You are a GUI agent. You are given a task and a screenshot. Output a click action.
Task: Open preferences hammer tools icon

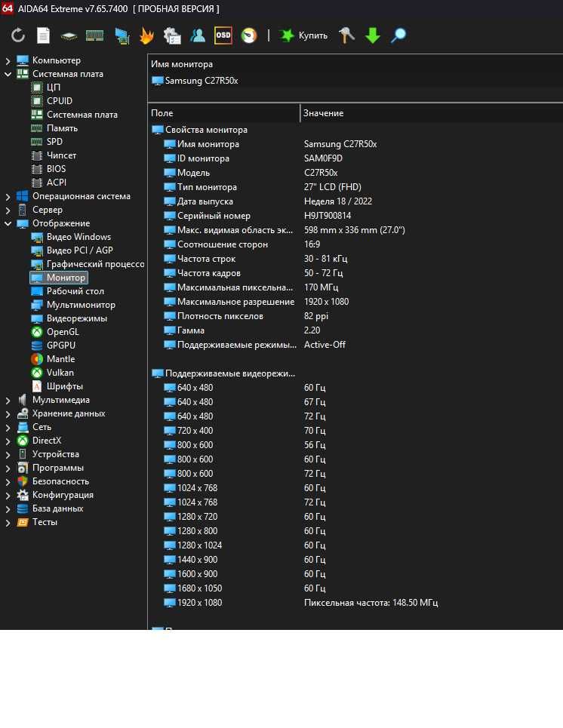click(346, 35)
